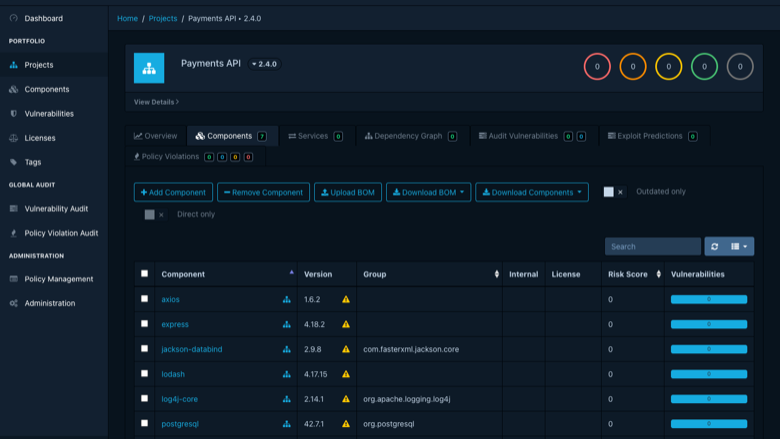The height and width of the screenshot is (439, 780).
Task: Open the log4j-core component link
Action: (180, 399)
